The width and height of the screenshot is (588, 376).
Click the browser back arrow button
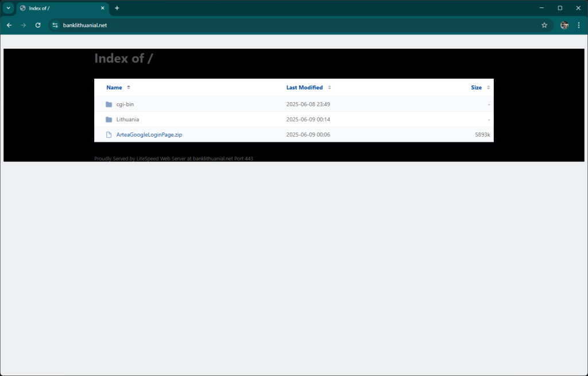9,25
